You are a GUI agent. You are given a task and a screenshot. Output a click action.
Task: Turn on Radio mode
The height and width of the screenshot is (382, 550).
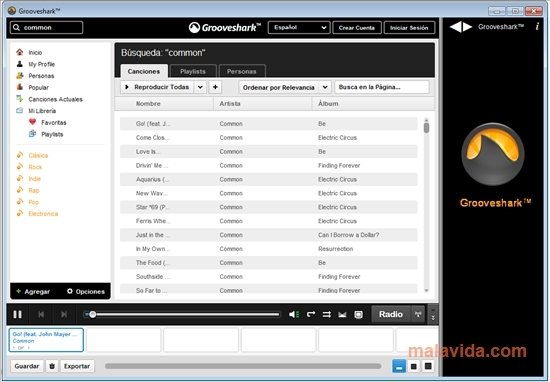(x=390, y=314)
